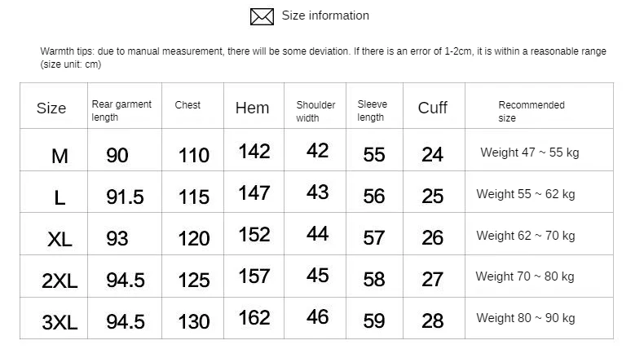Image resolution: width=644 pixels, height=358 pixels.
Task: Click the M size row label
Action: (x=60, y=157)
